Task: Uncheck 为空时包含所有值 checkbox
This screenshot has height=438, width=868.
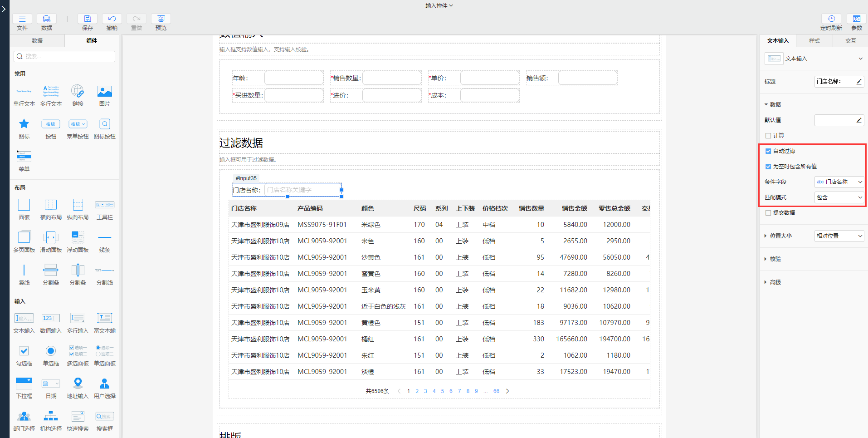Action: coord(768,167)
